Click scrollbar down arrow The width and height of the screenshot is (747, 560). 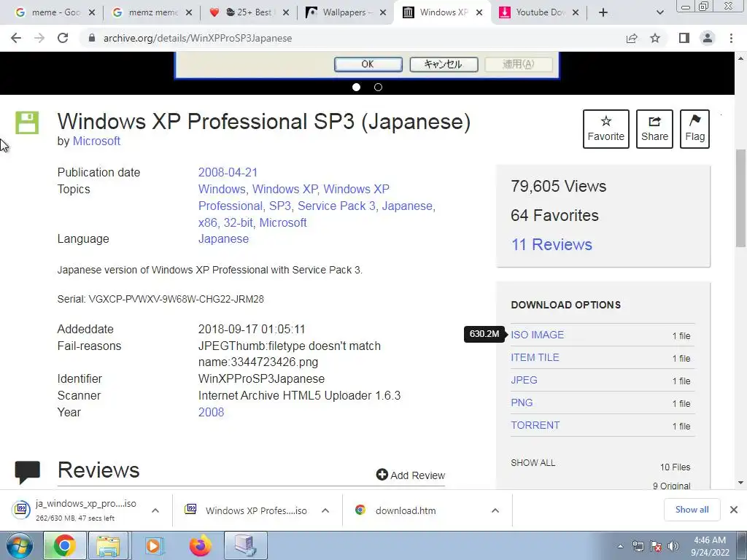(741, 483)
